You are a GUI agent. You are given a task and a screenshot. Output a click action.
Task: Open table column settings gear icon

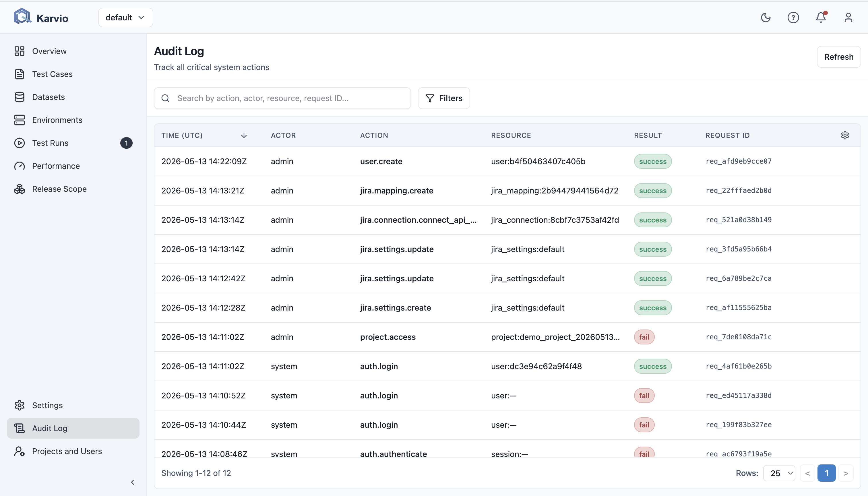tap(845, 135)
